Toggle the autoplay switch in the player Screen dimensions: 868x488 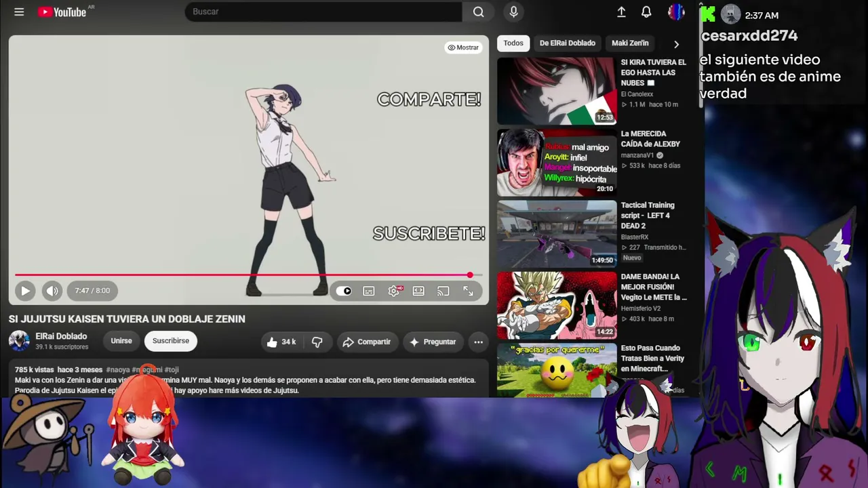[x=344, y=291]
